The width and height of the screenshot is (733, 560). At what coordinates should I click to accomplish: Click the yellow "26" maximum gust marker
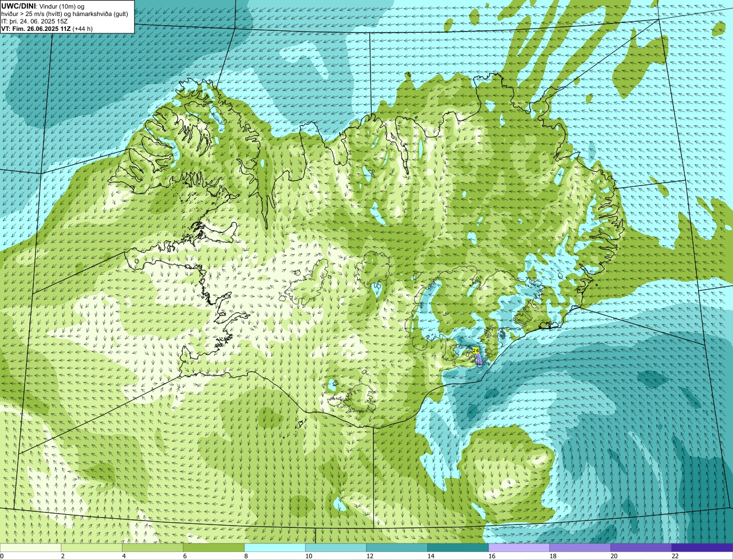pyautogui.click(x=476, y=350)
